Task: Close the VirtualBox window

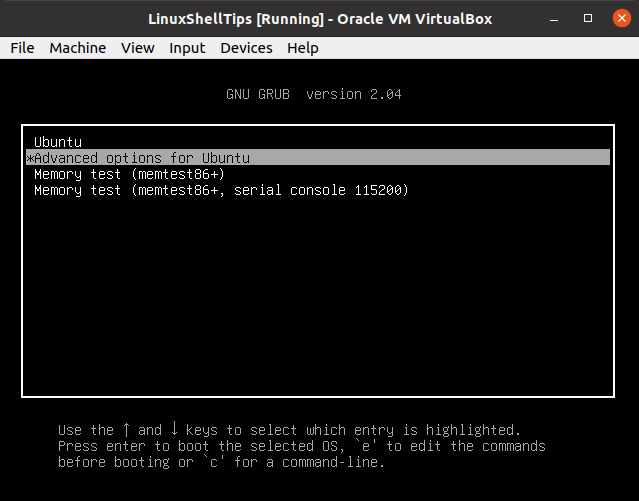Action: pyautogui.click(x=621, y=18)
